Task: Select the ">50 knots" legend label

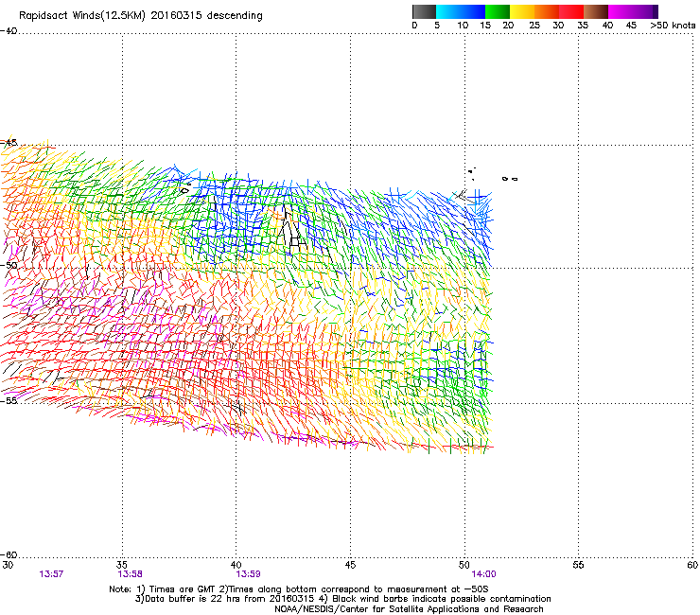Action: [x=673, y=26]
